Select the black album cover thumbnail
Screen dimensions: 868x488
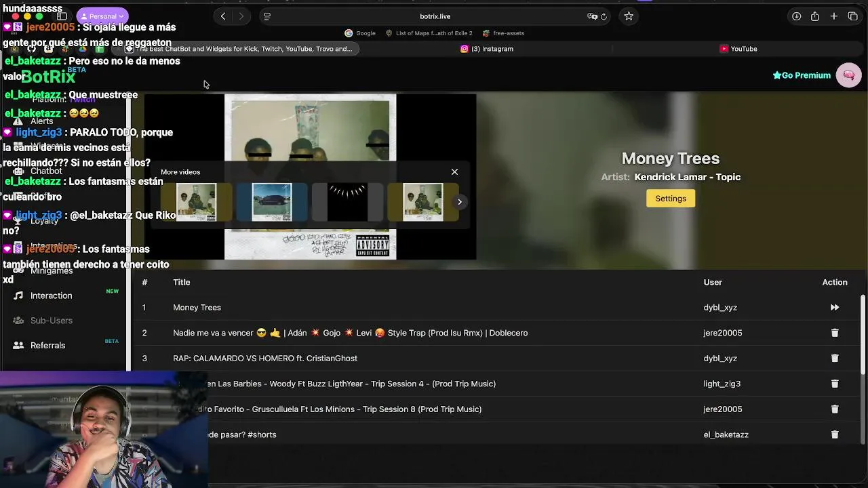347,202
